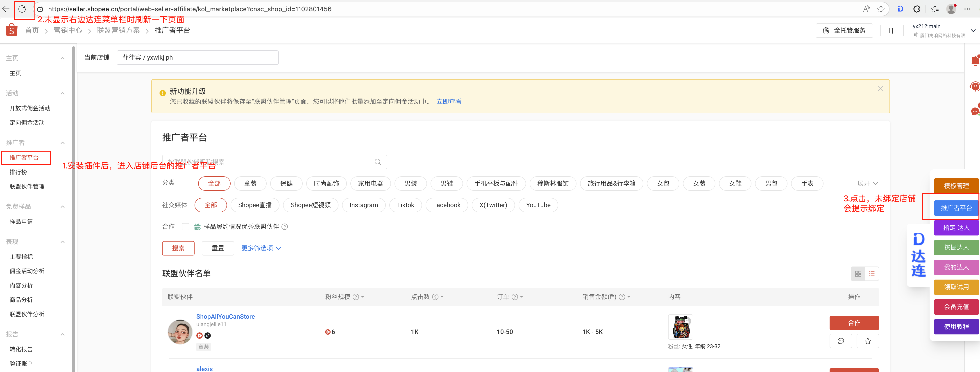Click the 立即查看 link
This screenshot has height=372, width=980.
449,102
